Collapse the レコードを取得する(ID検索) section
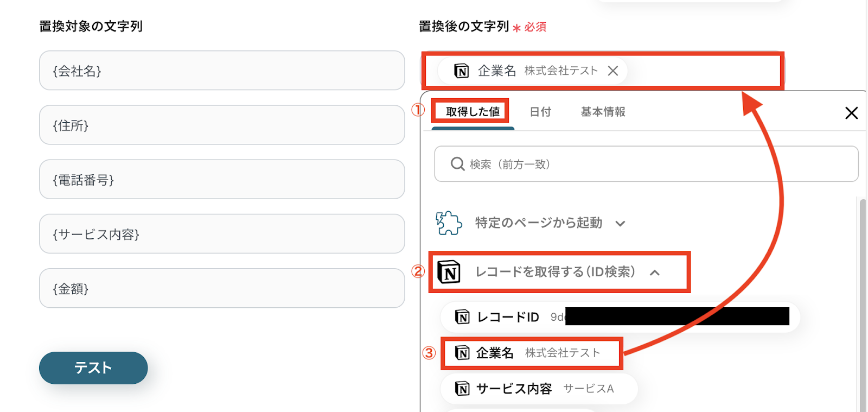 655,272
